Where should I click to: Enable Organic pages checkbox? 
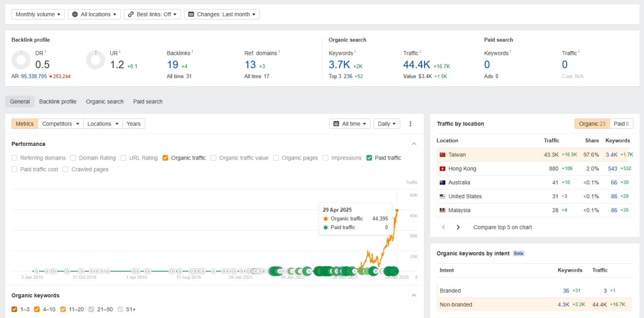(276, 158)
